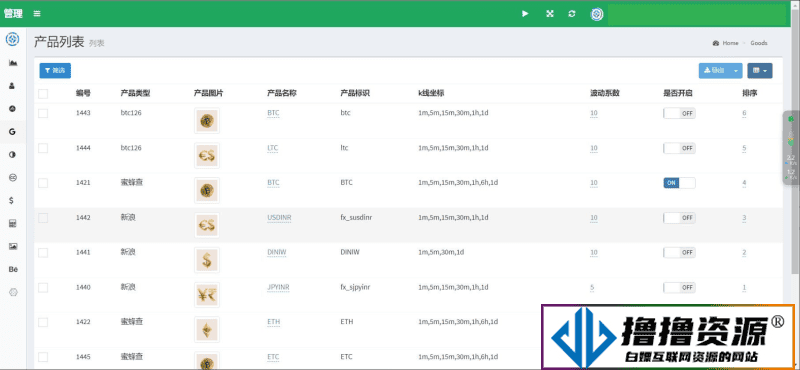Select the Be item in sidebar menu
This screenshot has height=370, width=800.
click(13, 269)
